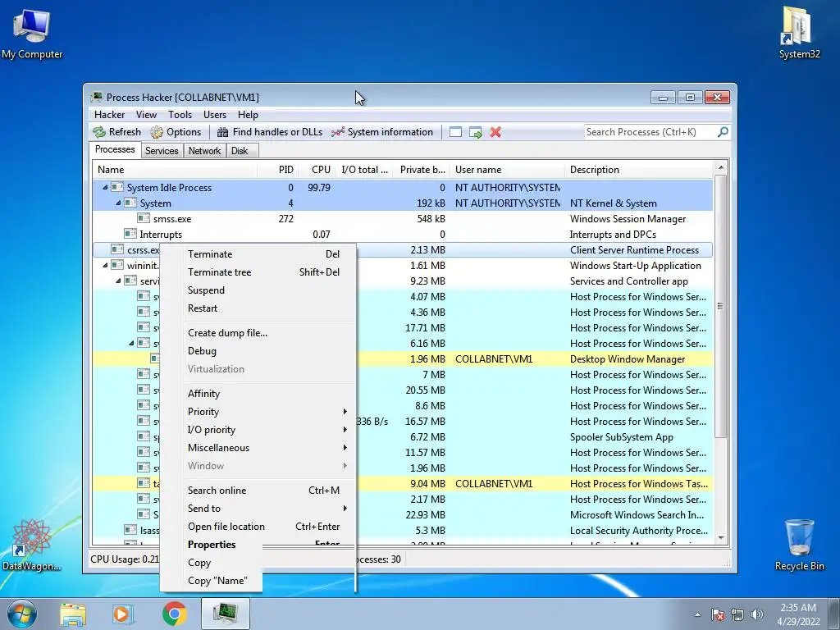Open System32 folder desktop shortcut
The height and width of the screenshot is (630, 840).
[799, 33]
